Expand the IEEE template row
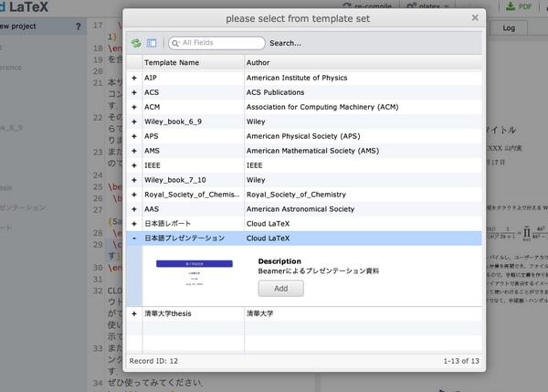548x392 pixels. pos(134,165)
